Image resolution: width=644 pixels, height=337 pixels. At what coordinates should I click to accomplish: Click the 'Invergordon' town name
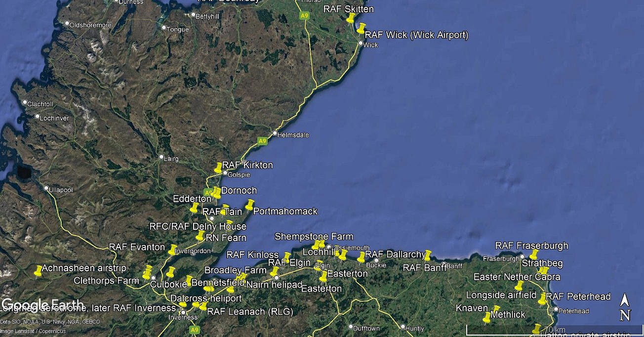(193, 250)
